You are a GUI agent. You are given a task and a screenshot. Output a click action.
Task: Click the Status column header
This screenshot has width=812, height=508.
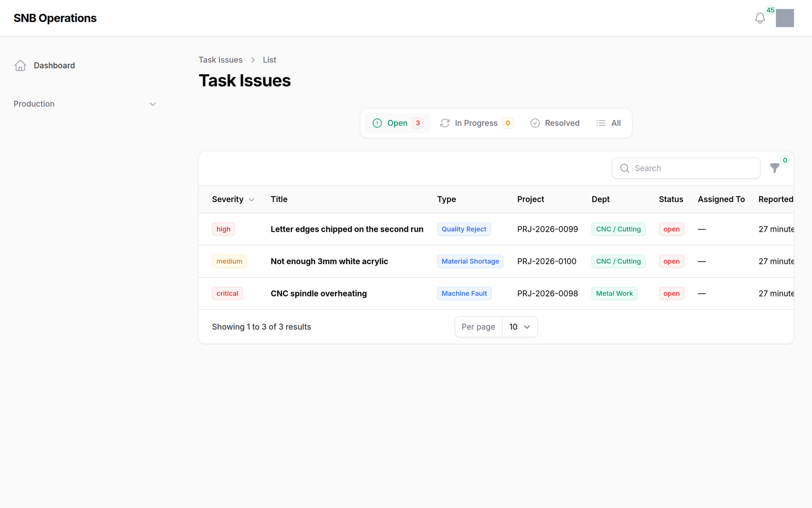671,200
